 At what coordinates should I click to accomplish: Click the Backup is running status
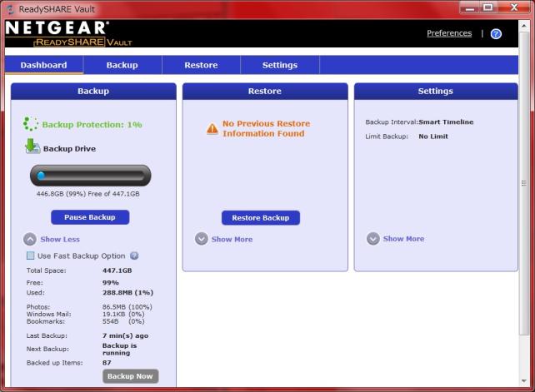pos(119,349)
